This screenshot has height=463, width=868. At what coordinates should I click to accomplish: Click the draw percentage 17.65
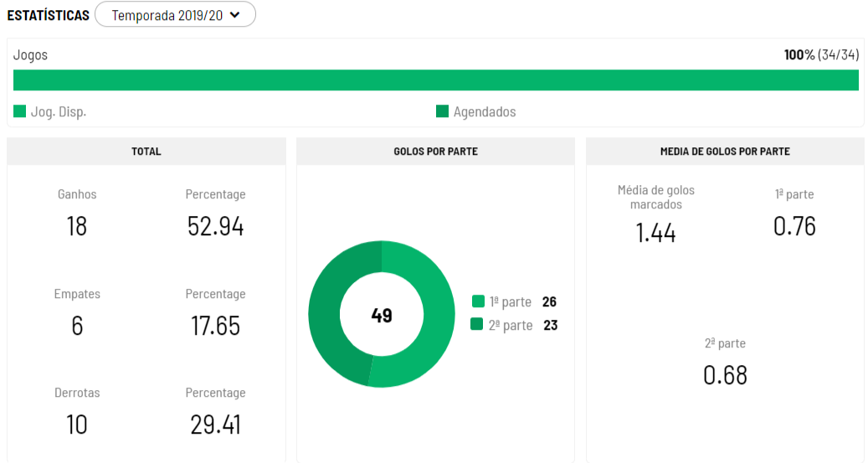point(215,326)
